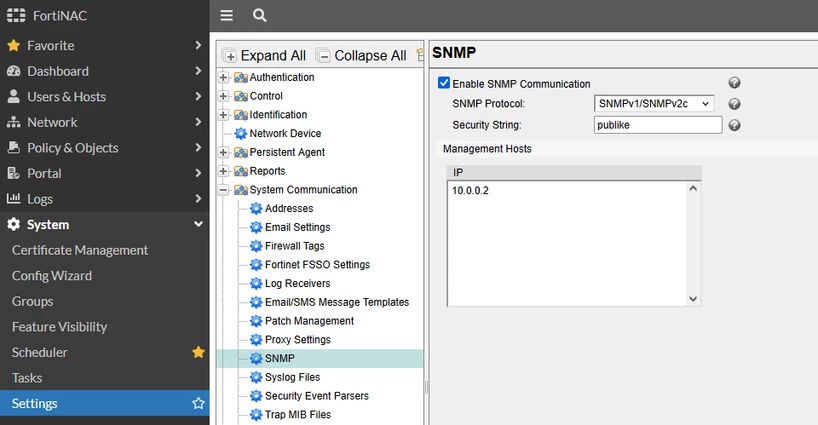Click help icon for Enable SNMP Communication
This screenshot has width=818, height=425.
click(735, 83)
